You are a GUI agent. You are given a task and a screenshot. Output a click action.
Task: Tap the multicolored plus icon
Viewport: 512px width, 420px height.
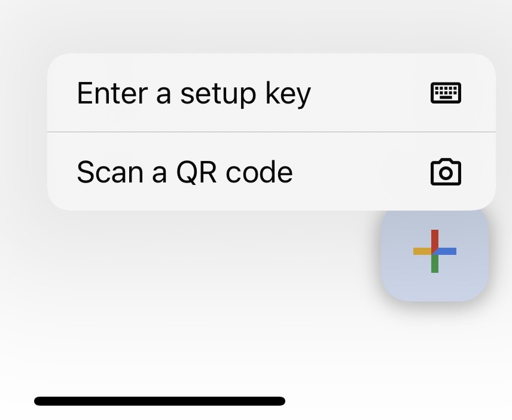[435, 251]
